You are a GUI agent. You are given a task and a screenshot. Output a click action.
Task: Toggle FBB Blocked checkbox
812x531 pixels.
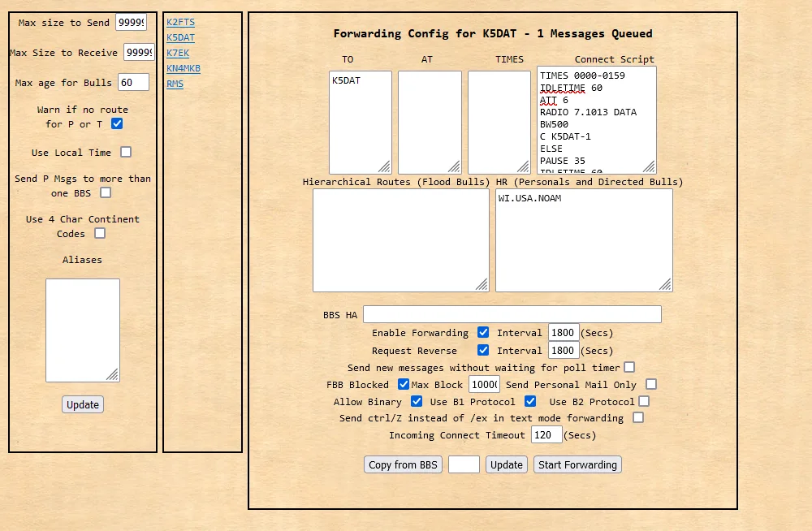[404, 384]
